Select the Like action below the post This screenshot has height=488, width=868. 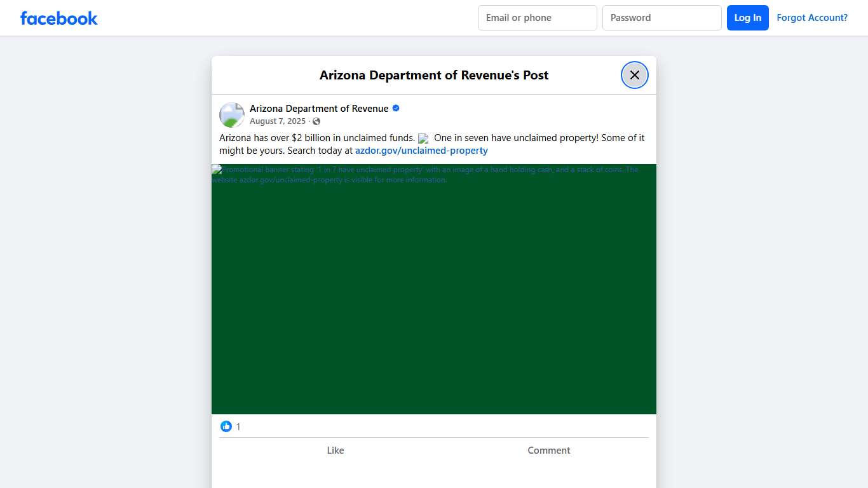pos(336,450)
